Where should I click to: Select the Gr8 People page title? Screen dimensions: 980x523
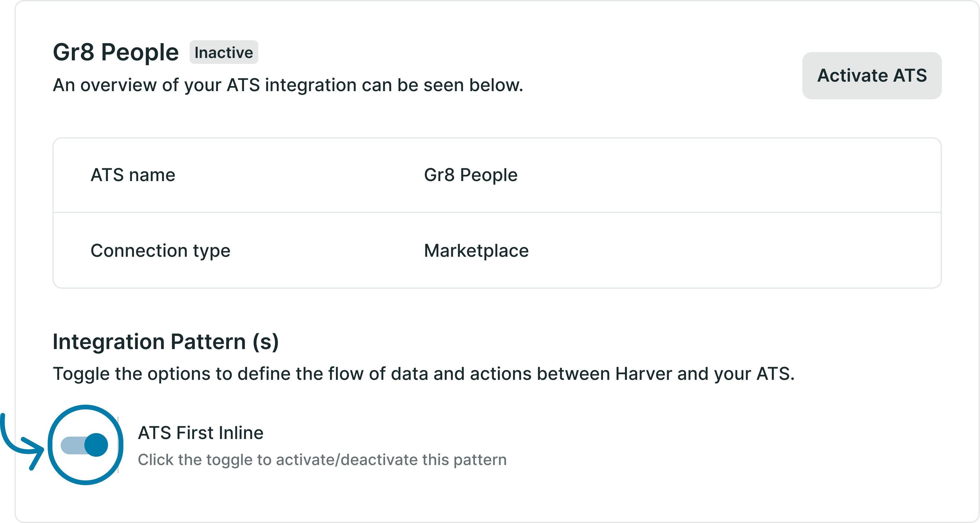pyautogui.click(x=116, y=51)
